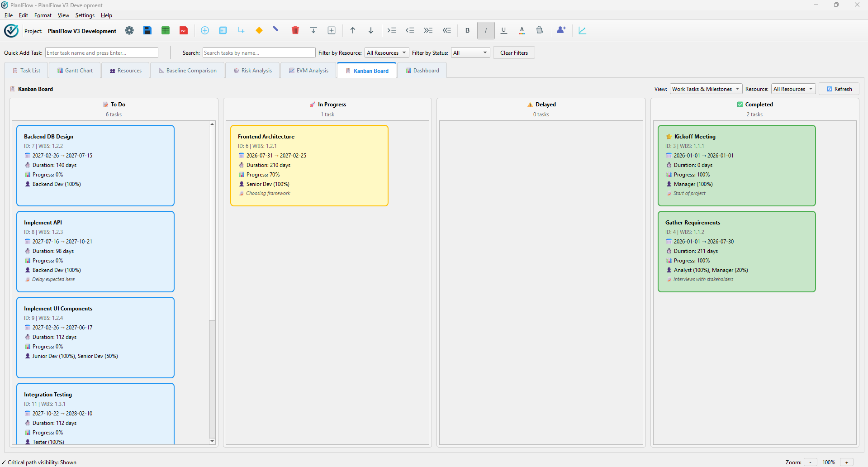Click To Do column scroll up arrow

(x=212, y=124)
